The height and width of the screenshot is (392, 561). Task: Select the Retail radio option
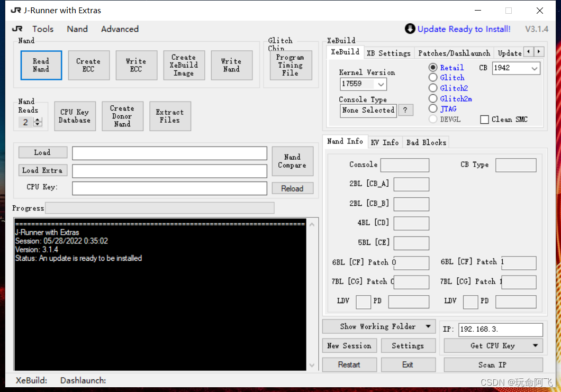click(433, 68)
